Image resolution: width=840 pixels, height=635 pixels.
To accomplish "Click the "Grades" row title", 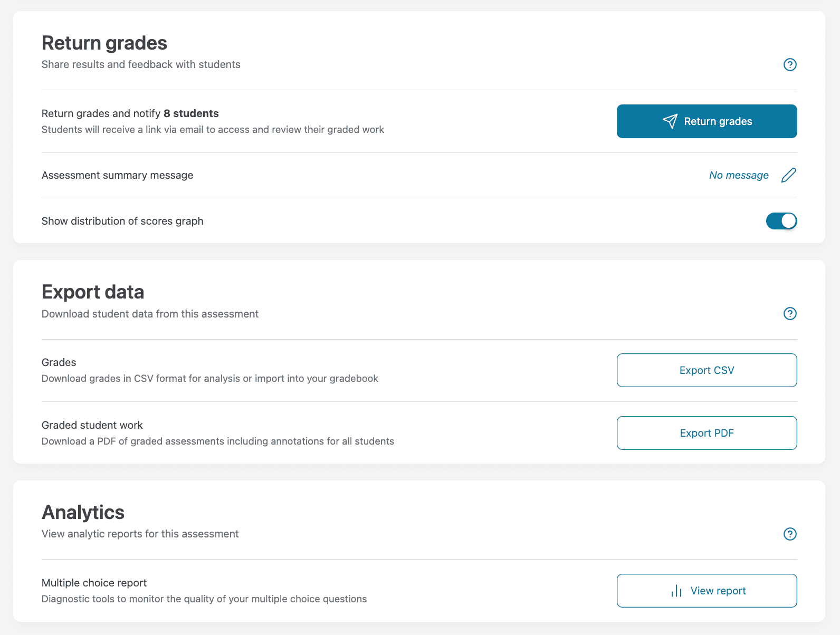I will (x=59, y=362).
